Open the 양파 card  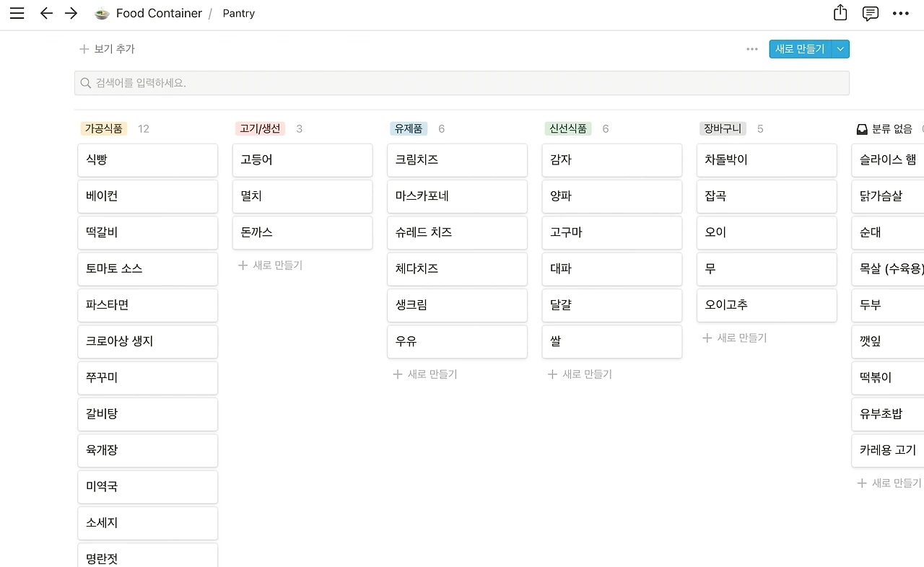[x=612, y=196]
